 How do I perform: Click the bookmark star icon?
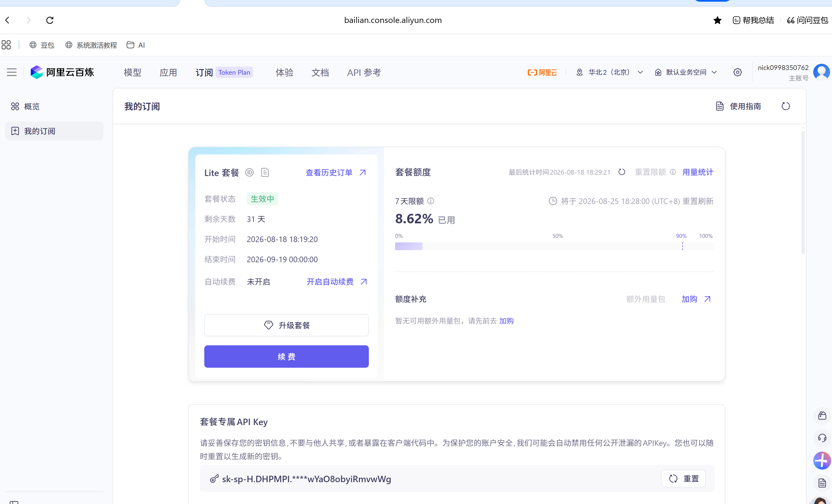tap(717, 20)
